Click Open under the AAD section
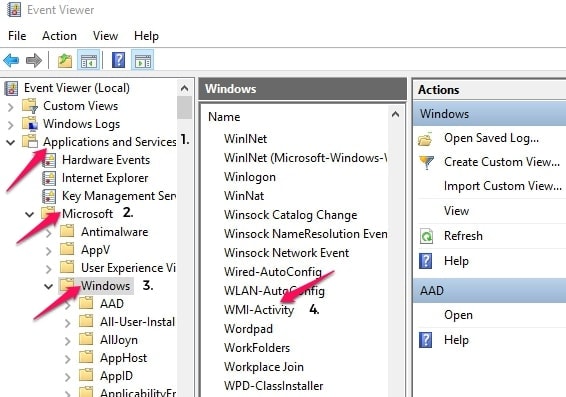 click(x=458, y=315)
